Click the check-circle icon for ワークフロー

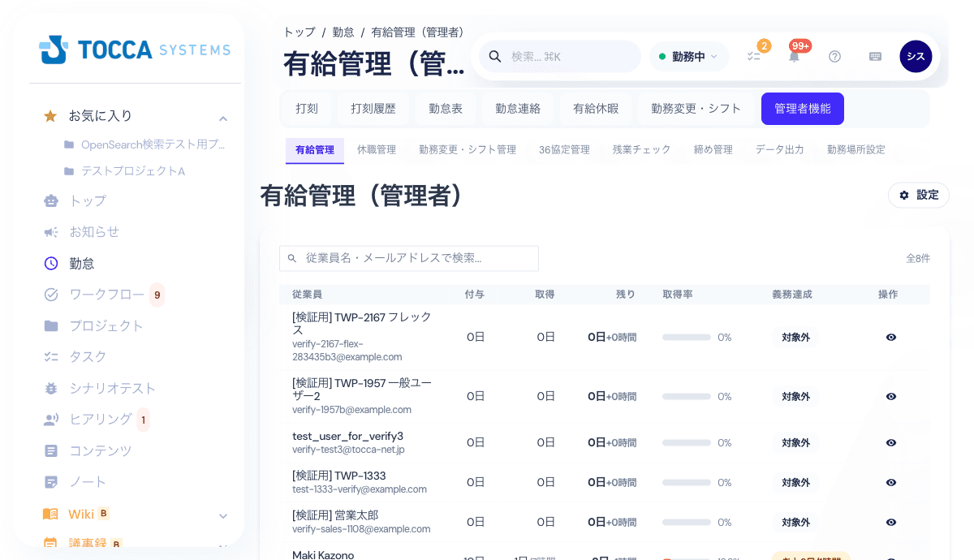point(51,295)
